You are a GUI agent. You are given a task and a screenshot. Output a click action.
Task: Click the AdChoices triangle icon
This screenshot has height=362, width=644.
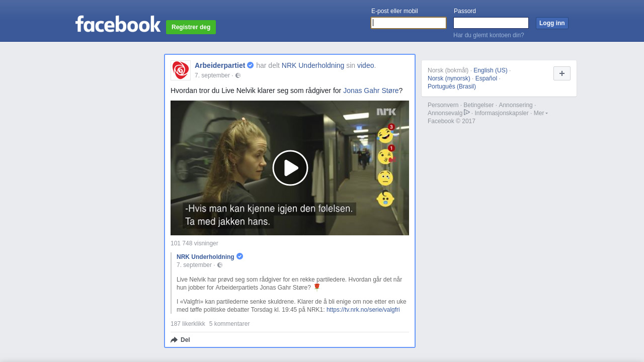pos(467,112)
